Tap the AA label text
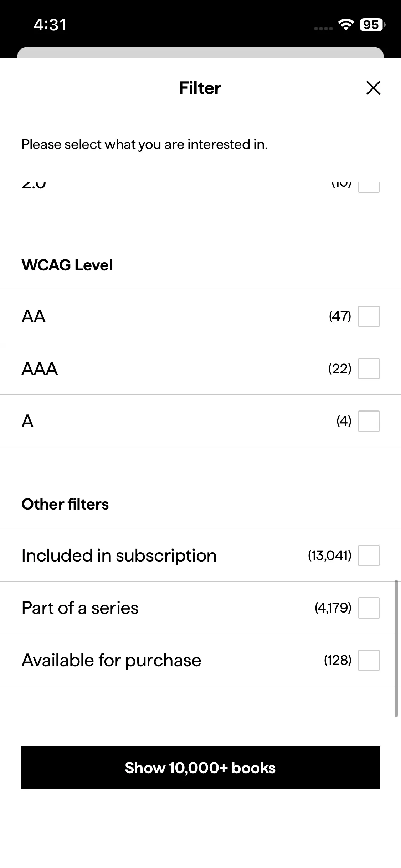Screen dimensions: 401x868 coord(34,316)
